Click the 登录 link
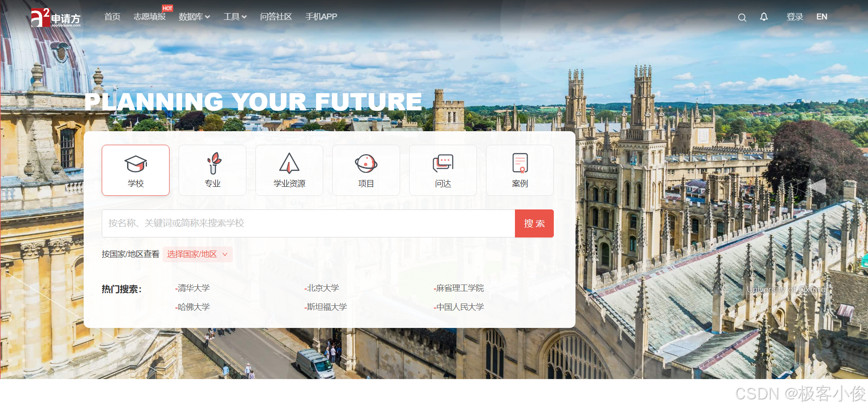The width and height of the screenshot is (868, 408). [795, 17]
